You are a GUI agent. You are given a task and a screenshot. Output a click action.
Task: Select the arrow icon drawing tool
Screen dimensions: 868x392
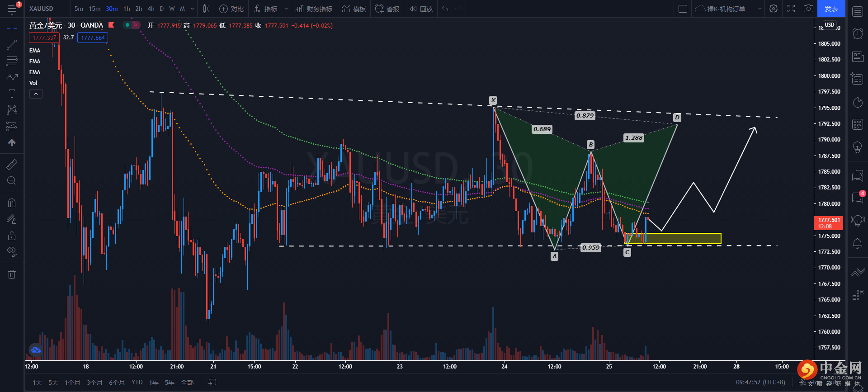12,142
